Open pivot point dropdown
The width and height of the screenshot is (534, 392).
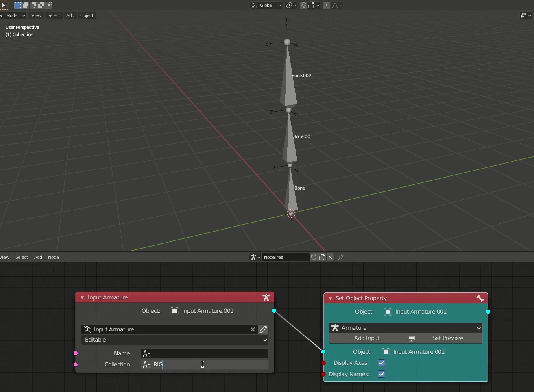(291, 5)
